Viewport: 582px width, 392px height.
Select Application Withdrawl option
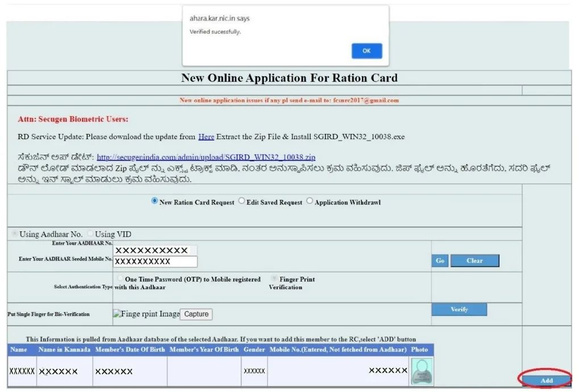310,201
